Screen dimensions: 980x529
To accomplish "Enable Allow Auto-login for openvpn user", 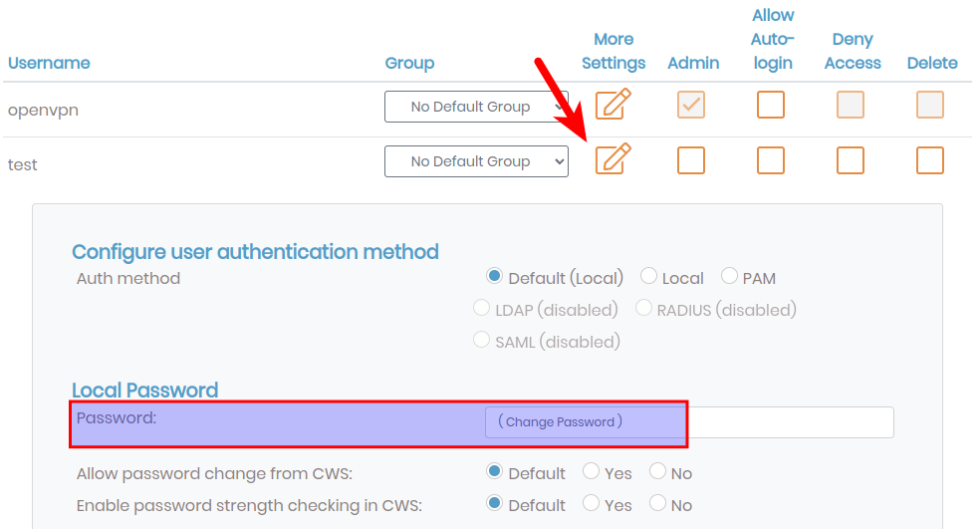I will [x=771, y=105].
